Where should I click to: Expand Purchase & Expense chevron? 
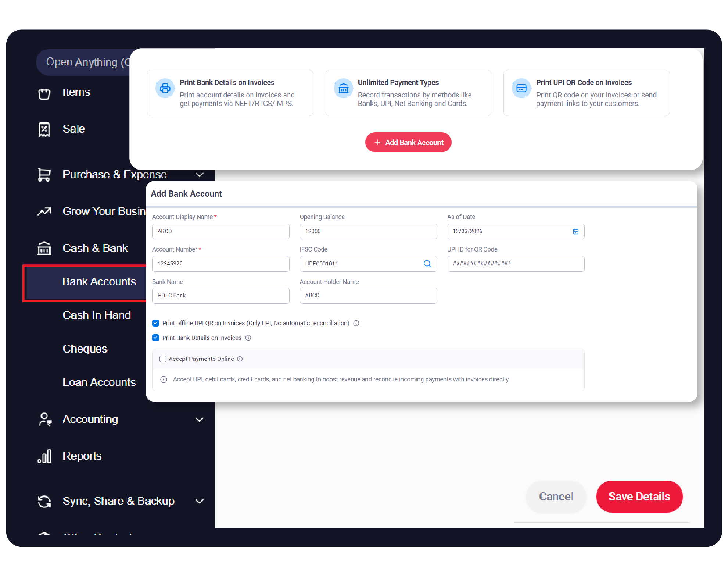click(x=200, y=175)
